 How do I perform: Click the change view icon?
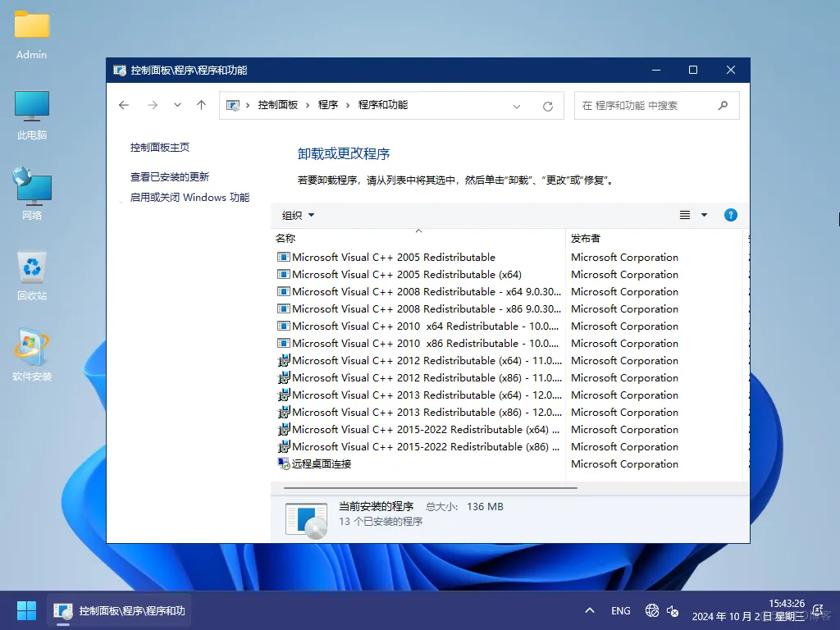pos(685,216)
